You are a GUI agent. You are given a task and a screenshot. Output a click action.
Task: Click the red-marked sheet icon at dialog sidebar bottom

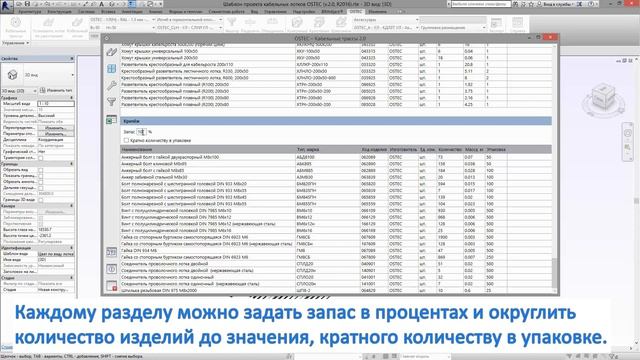pyautogui.click(x=111, y=286)
